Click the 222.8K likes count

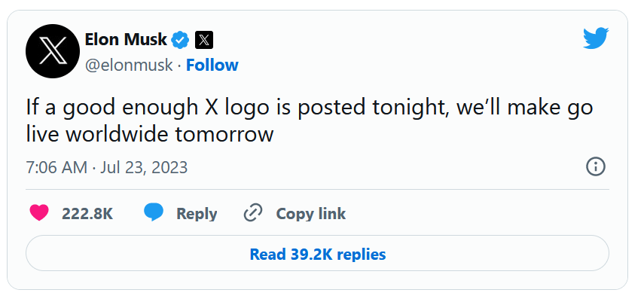click(x=87, y=214)
